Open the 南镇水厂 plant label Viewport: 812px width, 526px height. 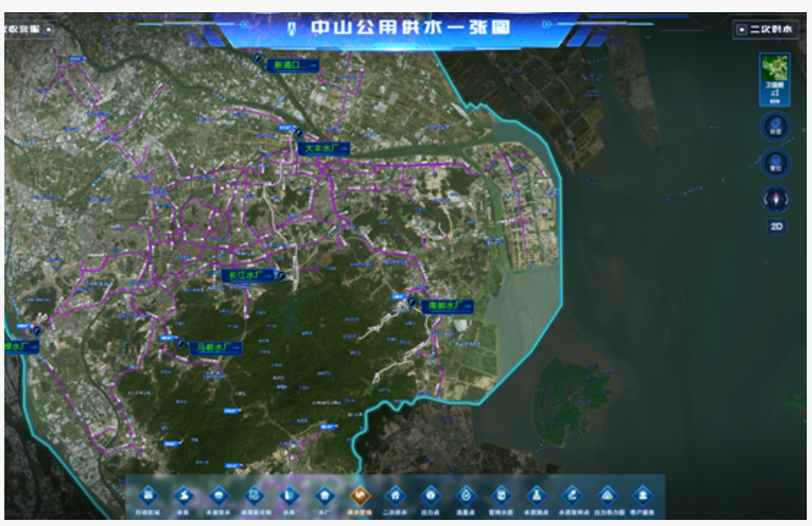[x=445, y=306]
